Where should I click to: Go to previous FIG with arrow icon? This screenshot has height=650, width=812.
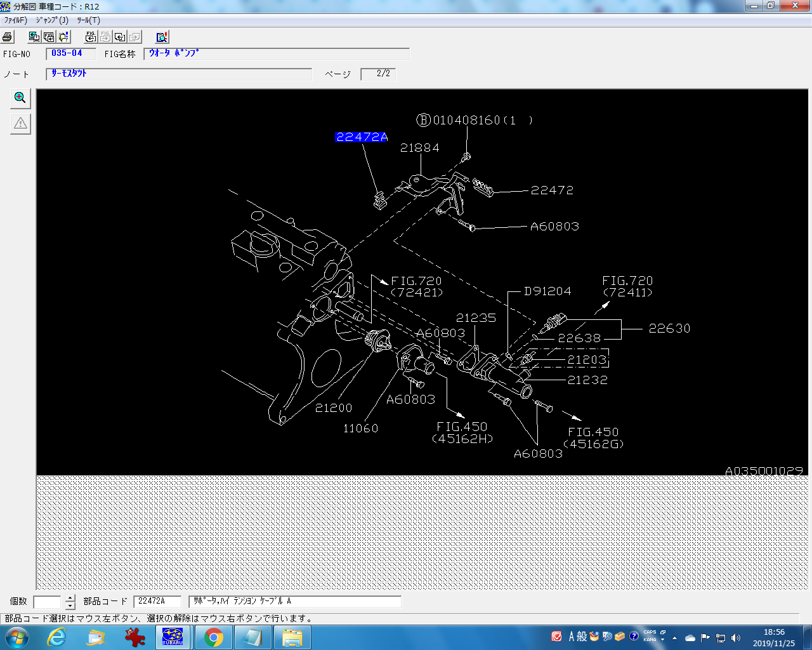(91, 37)
